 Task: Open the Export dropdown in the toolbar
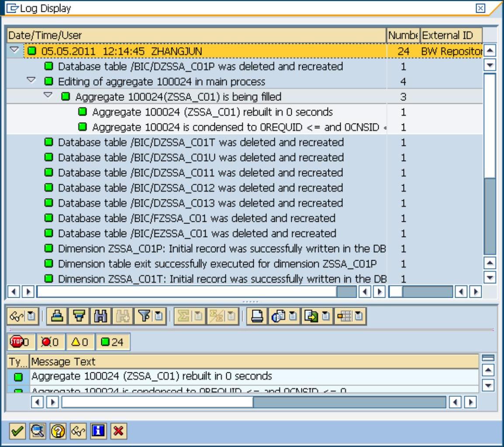[x=326, y=316]
